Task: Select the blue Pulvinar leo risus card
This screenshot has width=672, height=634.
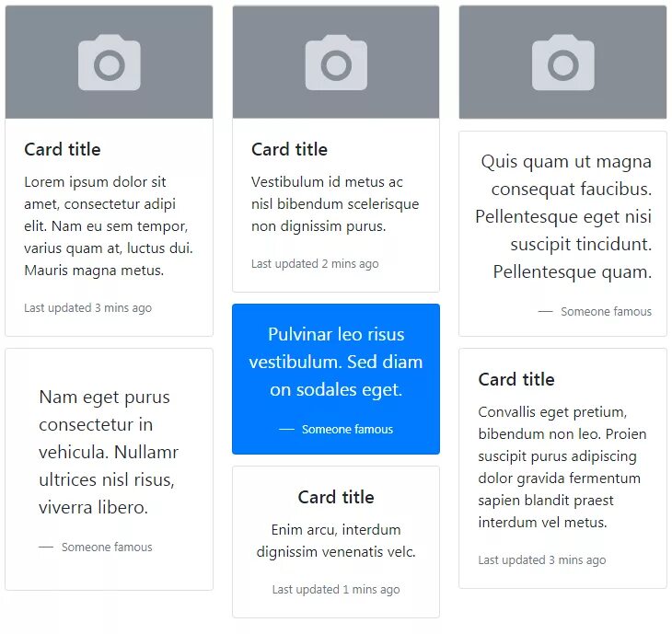Action: 336,379
